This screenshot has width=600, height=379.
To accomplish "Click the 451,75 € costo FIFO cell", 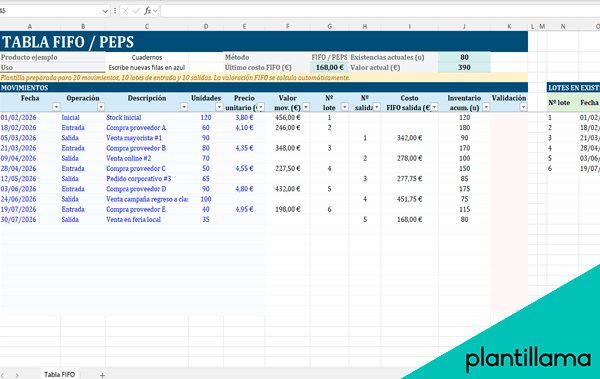I will pos(409,199).
